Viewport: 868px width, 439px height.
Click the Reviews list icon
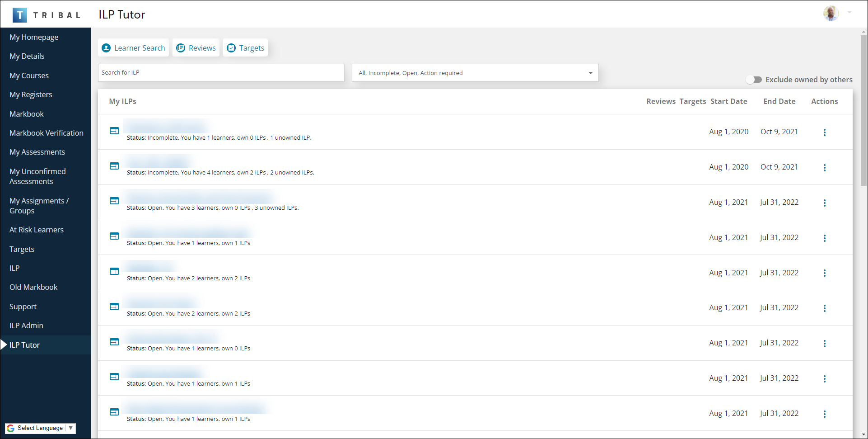pyautogui.click(x=181, y=48)
